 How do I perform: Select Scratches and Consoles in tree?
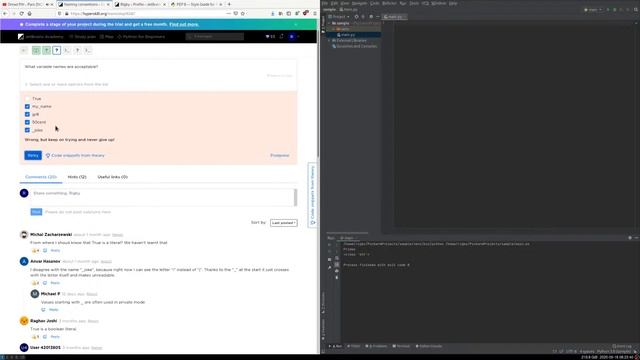tap(354, 47)
